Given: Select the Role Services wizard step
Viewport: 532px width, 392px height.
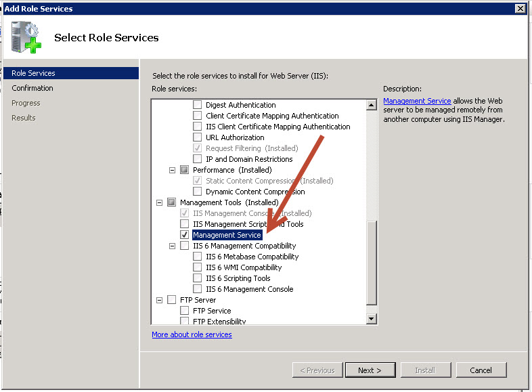Looking at the screenshot, I should [x=71, y=73].
